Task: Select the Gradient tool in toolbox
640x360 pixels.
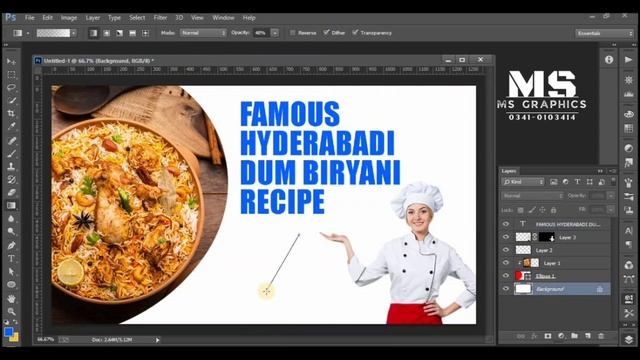Action: click(11, 205)
